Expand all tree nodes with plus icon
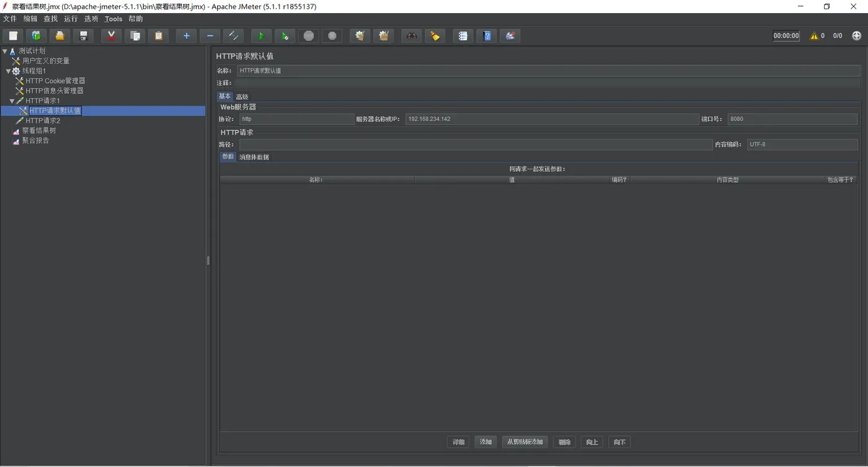This screenshot has width=868, height=467. (186, 36)
